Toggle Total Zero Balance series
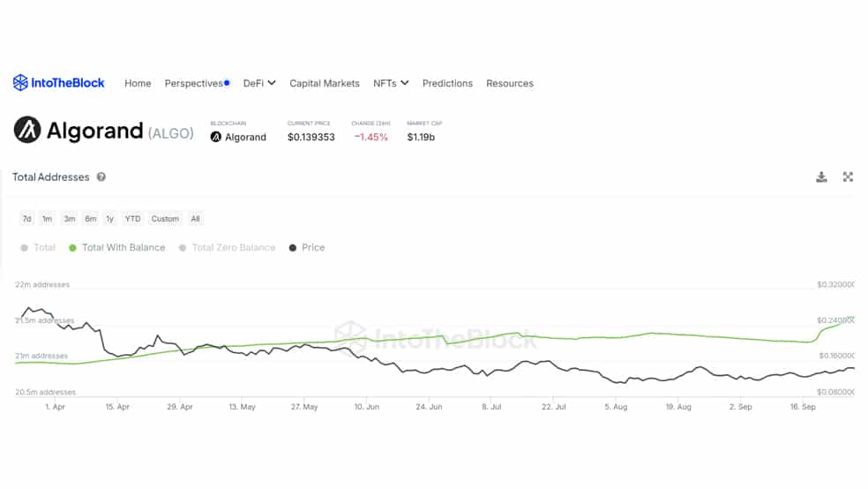Screen dimensions: 868x489 click(x=227, y=247)
